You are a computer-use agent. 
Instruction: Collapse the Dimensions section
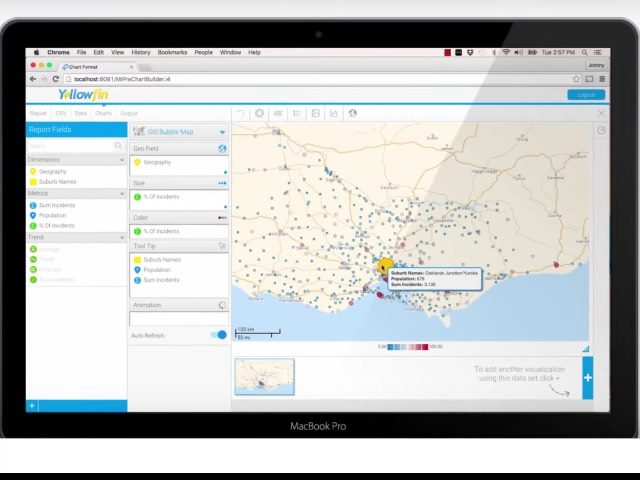point(122,160)
